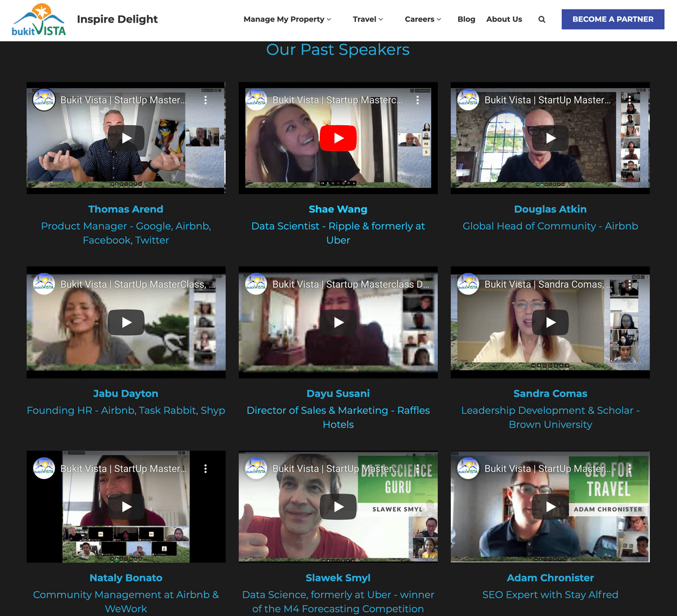Click the channel avatar on Jabu Dayton's video
Screen dimensions: 677x616
[44, 284]
